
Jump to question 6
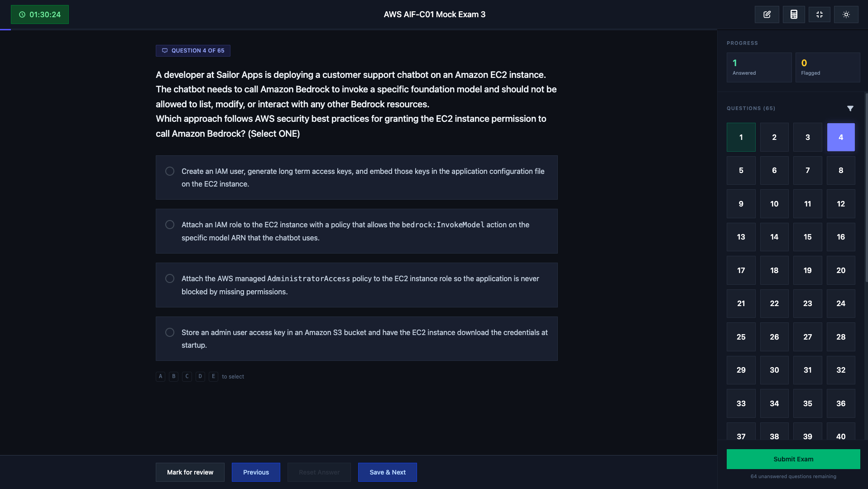click(x=774, y=170)
